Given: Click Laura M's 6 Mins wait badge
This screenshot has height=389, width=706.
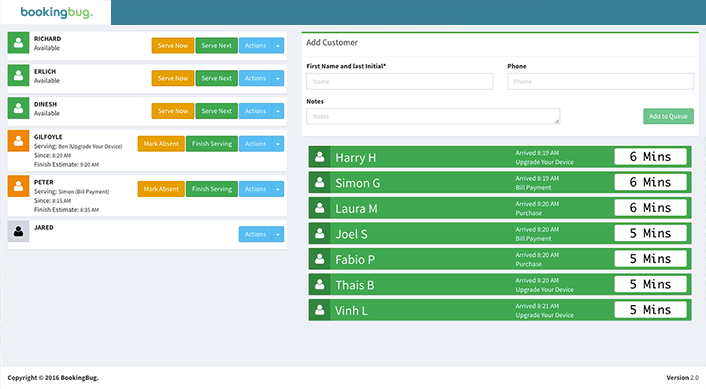Looking at the screenshot, I should coord(650,208).
